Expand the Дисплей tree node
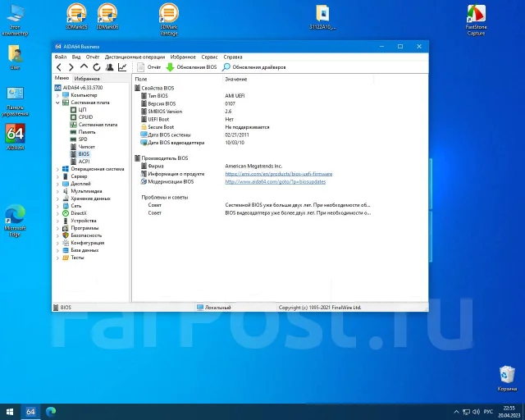The width and height of the screenshot is (525, 420). coord(57,184)
